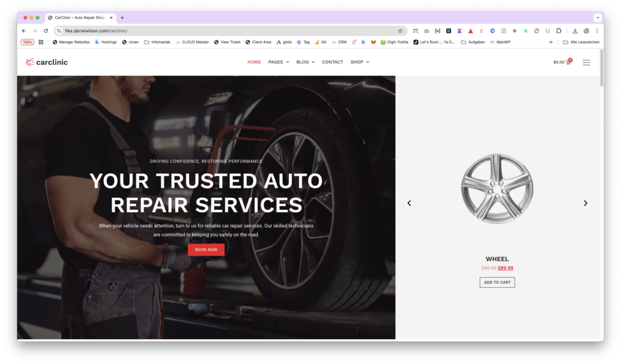
Task: Click the $0.00 cart total
Action: pyautogui.click(x=559, y=62)
